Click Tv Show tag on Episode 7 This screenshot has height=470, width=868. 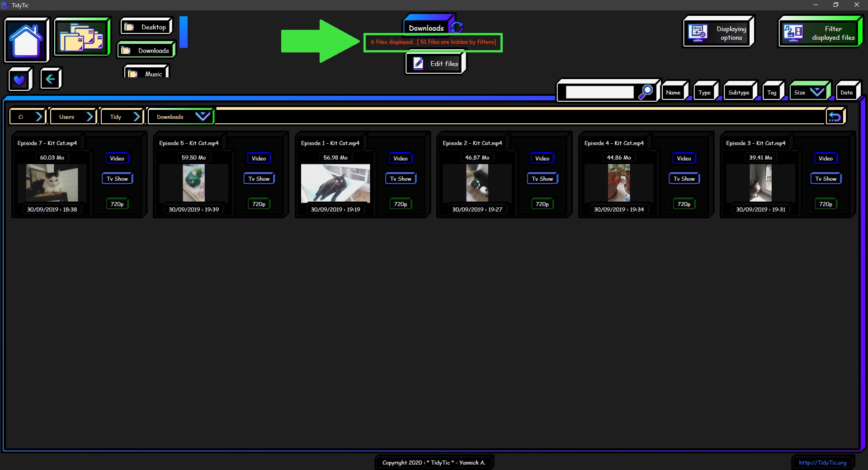(x=117, y=179)
